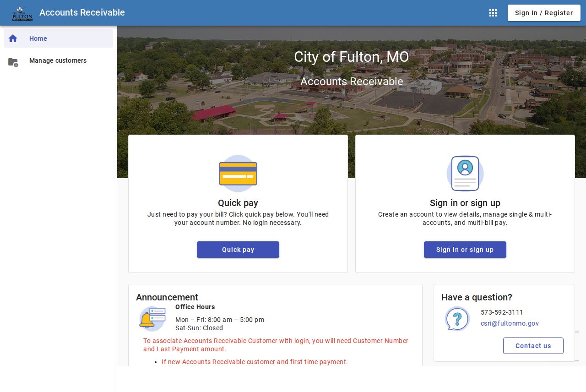The image size is (586, 392).
Task: Click the phone number 573-592-3111
Action: 502,312
